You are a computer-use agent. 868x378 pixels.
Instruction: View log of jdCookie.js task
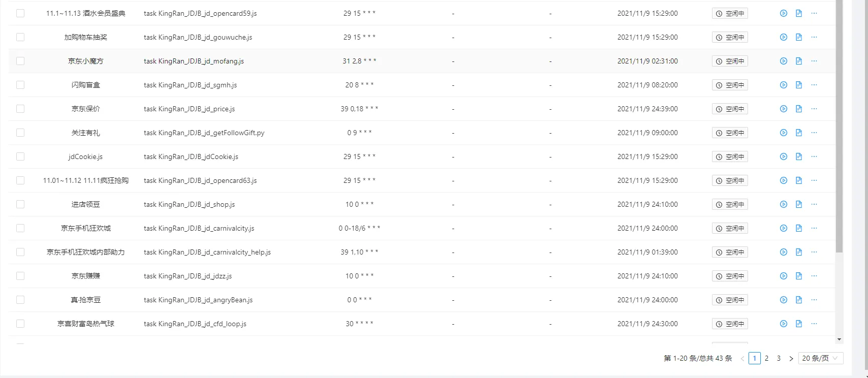coord(798,156)
